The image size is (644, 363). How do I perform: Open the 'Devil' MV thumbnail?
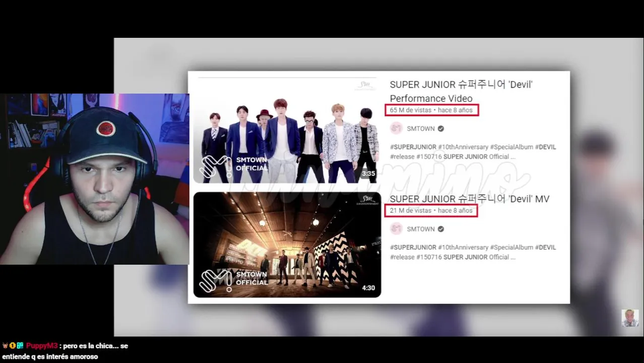(287, 245)
